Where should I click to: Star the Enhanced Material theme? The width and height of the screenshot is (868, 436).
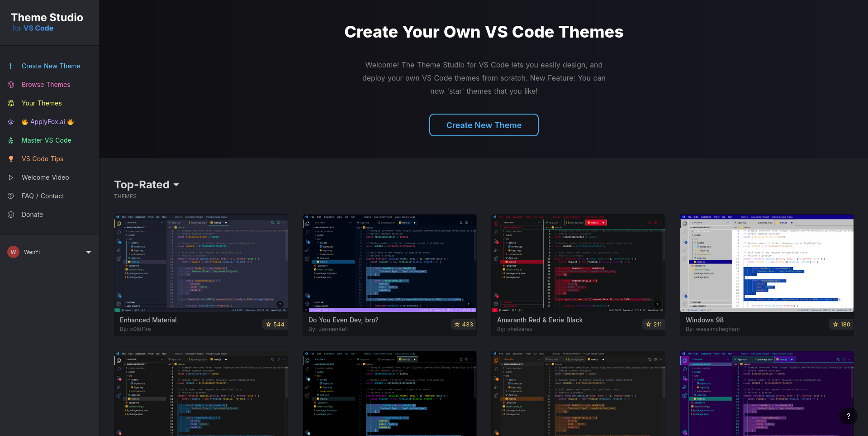(x=275, y=324)
